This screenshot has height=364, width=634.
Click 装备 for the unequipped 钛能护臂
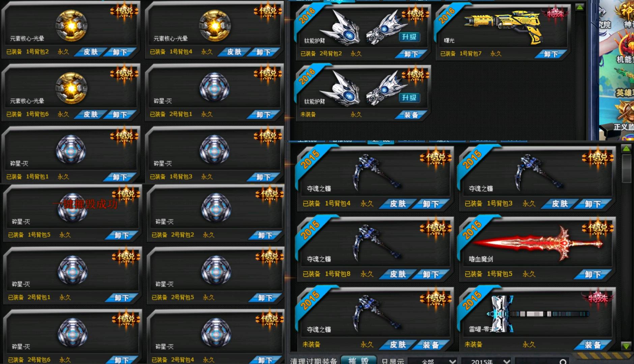411,115
